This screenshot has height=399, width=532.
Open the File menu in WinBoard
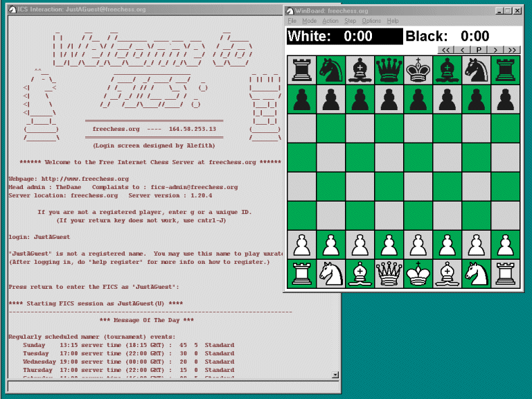[292, 21]
